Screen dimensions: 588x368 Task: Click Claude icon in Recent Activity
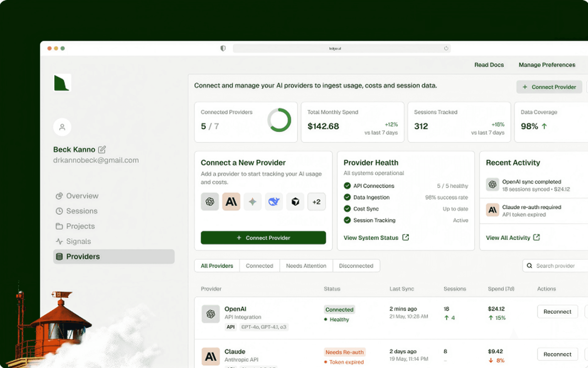click(x=492, y=210)
